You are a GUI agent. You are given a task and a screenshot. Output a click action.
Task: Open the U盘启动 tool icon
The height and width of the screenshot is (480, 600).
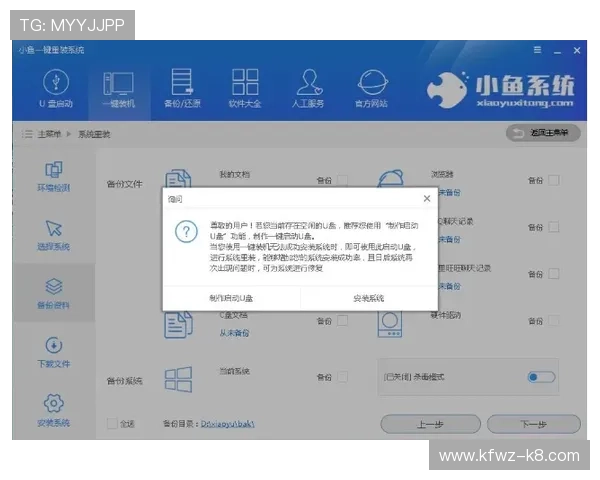[x=56, y=82]
